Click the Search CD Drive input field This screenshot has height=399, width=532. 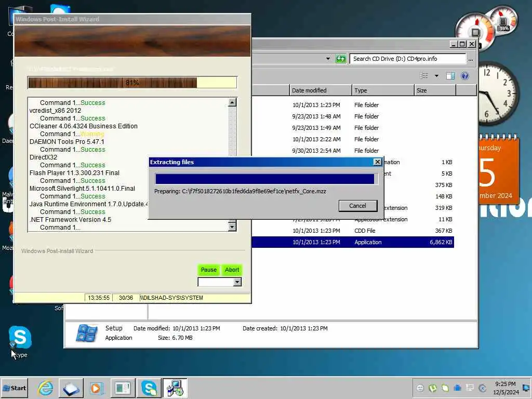click(408, 59)
